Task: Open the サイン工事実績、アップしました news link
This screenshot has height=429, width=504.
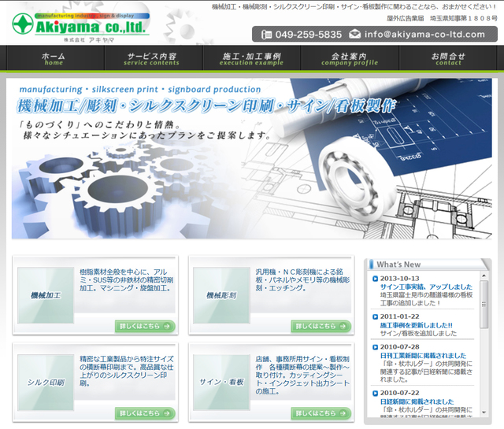Action: tap(426, 287)
